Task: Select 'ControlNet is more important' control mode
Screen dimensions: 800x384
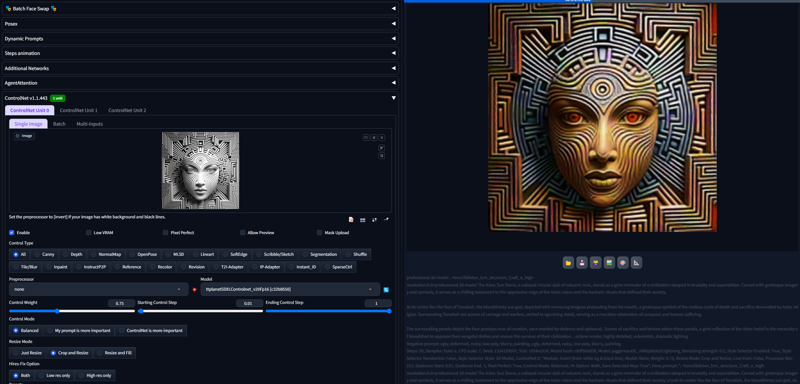Action: tap(151, 330)
